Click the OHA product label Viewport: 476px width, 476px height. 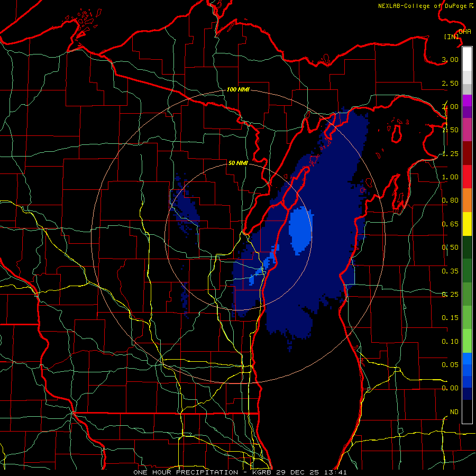(464, 32)
